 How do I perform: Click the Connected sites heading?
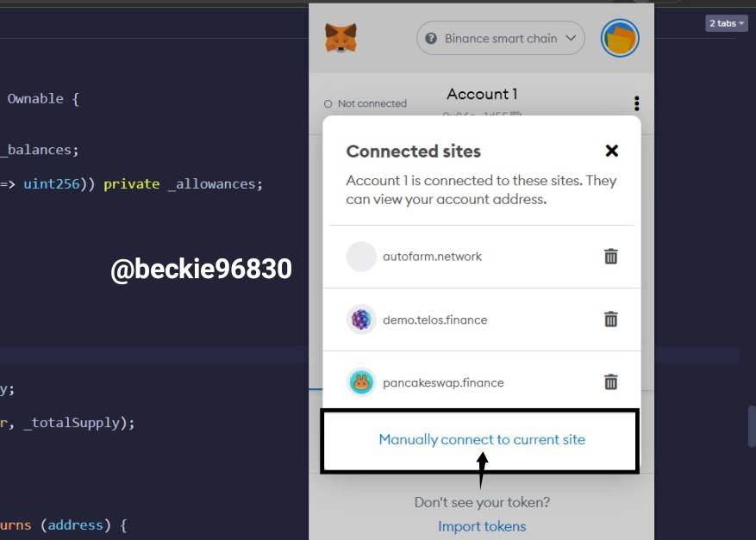(x=413, y=152)
